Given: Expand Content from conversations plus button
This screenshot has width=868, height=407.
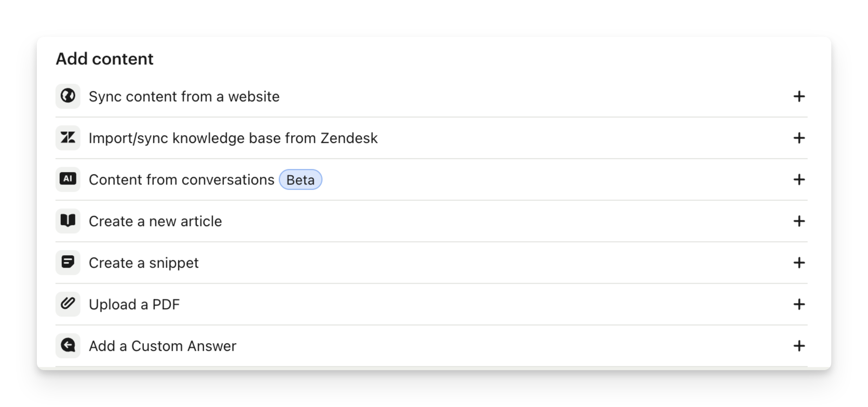Looking at the screenshot, I should pos(799,179).
